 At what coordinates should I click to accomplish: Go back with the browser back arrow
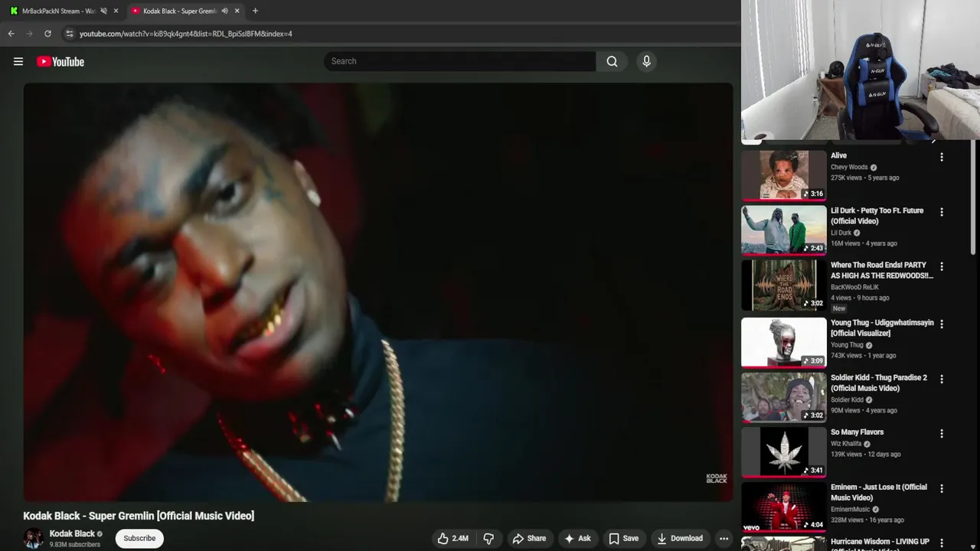(x=11, y=34)
